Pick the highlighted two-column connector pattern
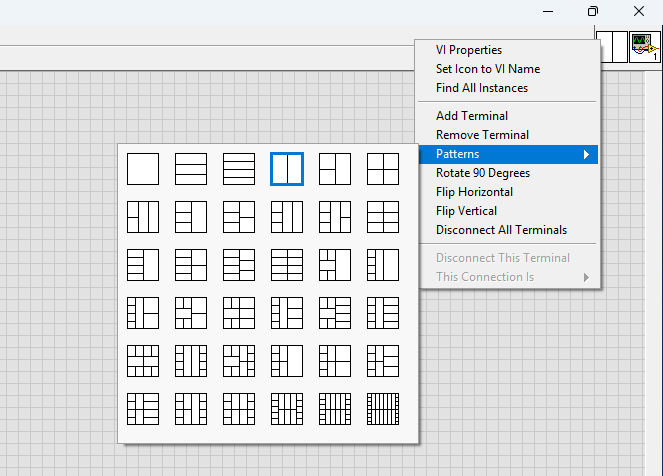 coord(287,169)
